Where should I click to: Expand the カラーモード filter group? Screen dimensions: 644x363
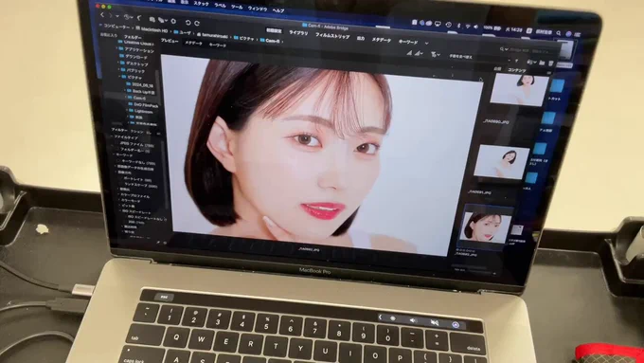click(x=119, y=200)
